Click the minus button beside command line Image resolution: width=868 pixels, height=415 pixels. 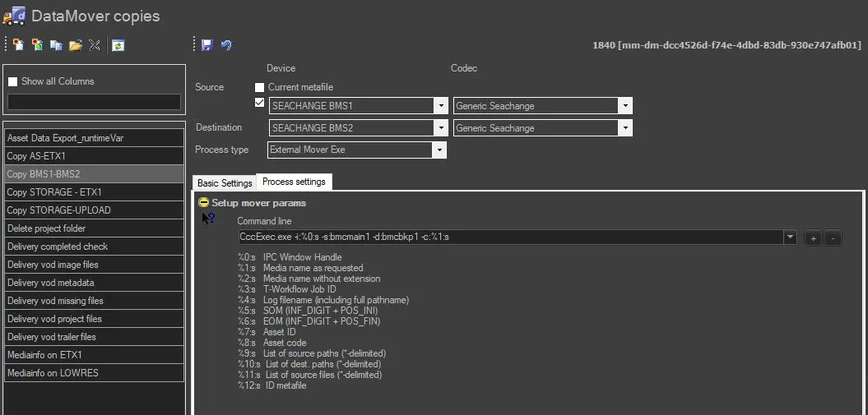(x=833, y=237)
